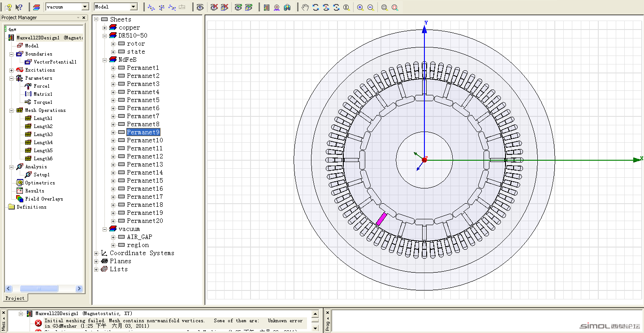644x333 pixels.
Task: Select Length4 mesh operation
Action: click(43, 142)
